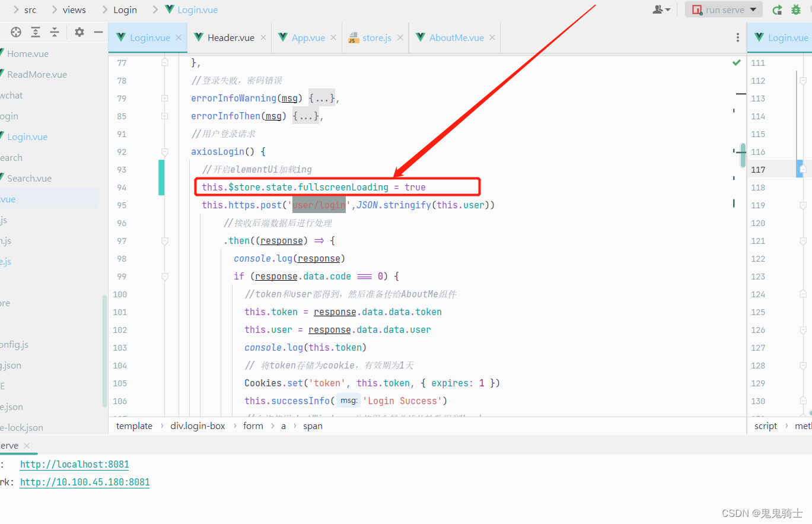Collapse the then callback fold at line 97

pyautogui.click(x=164, y=240)
